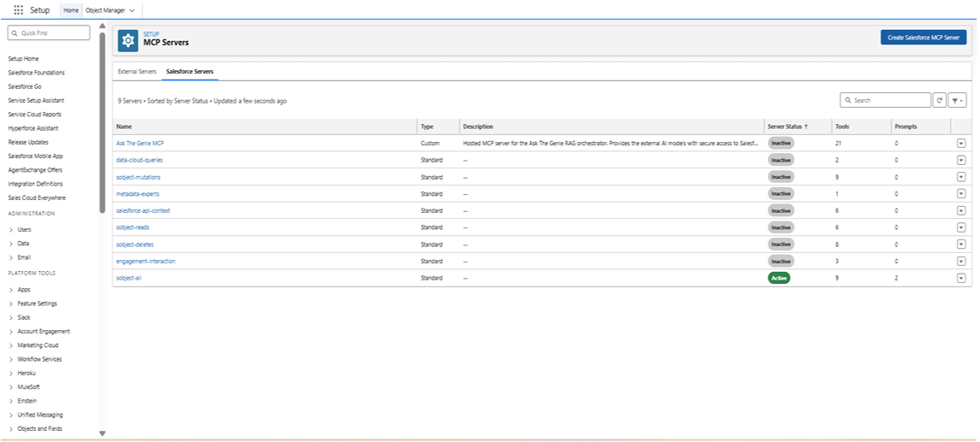The width and height of the screenshot is (980, 442).
Task: Expand the Data section
Action: (x=11, y=244)
